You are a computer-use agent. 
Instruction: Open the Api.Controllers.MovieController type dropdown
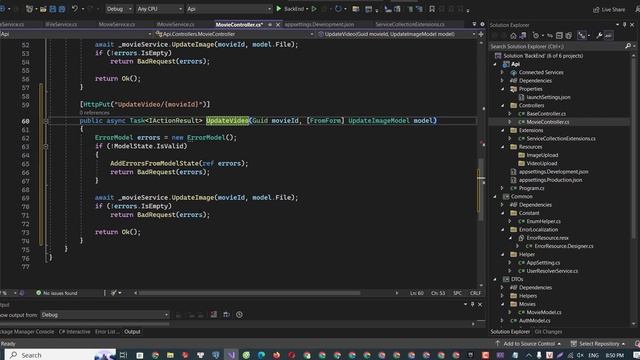235,34
